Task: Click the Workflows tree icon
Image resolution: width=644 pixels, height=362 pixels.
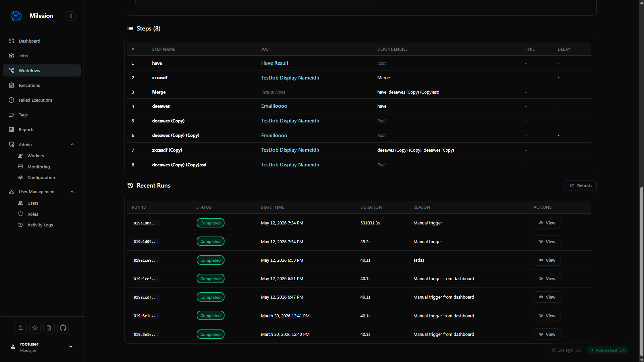Action: (11, 70)
